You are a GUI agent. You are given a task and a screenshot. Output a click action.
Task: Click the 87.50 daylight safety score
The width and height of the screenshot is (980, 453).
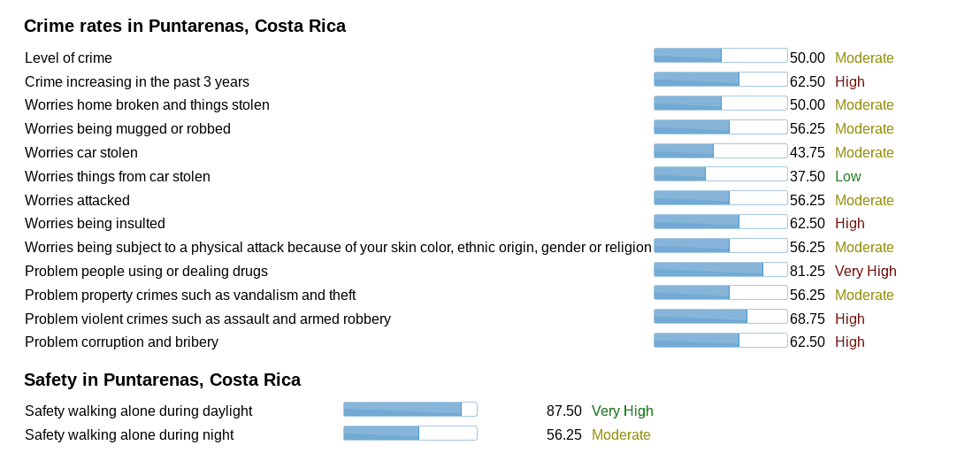[x=563, y=411]
